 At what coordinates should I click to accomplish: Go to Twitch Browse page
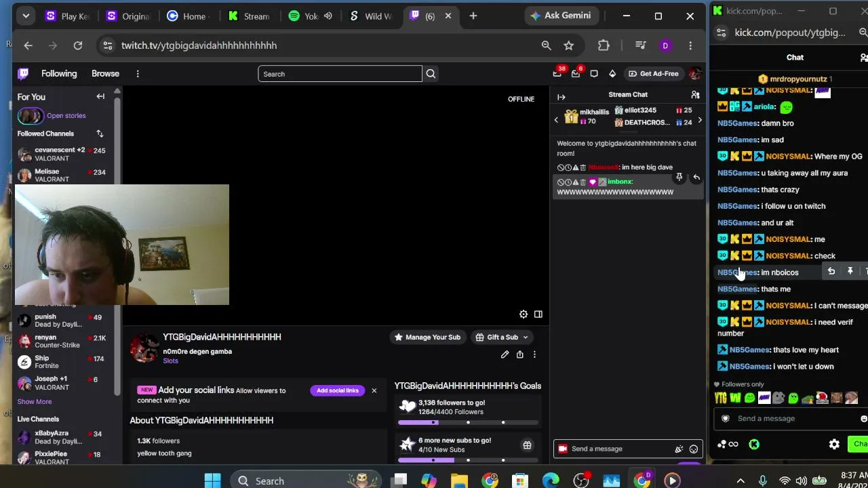105,74
